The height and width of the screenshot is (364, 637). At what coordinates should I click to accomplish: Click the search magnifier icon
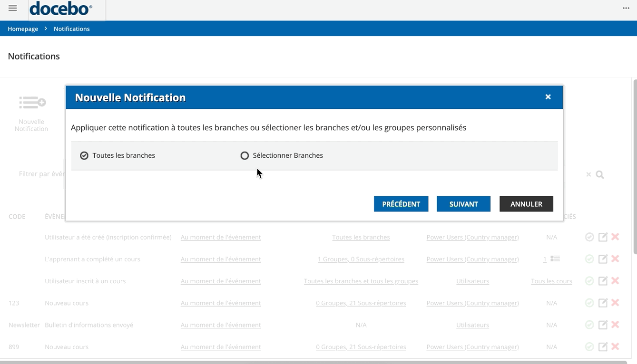point(600,175)
